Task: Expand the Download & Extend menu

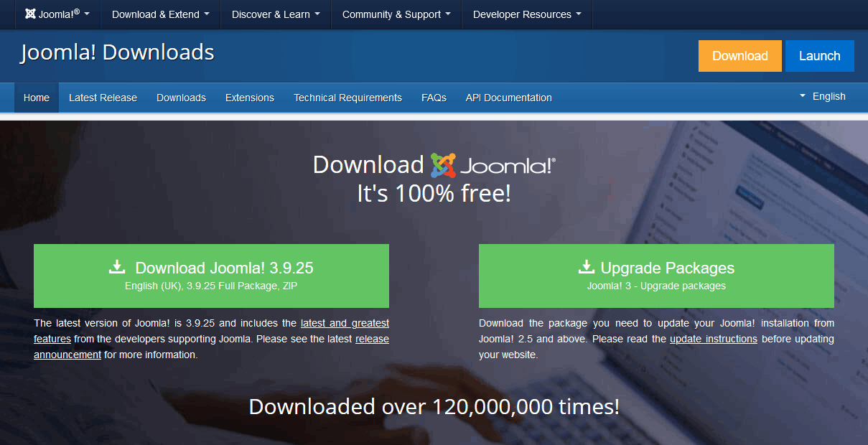Action: pos(161,14)
